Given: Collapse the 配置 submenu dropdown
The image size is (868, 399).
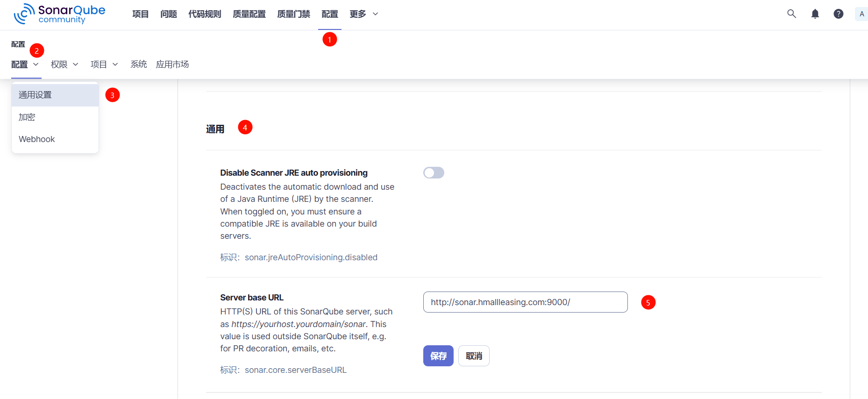Looking at the screenshot, I should (x=25, y=64).
